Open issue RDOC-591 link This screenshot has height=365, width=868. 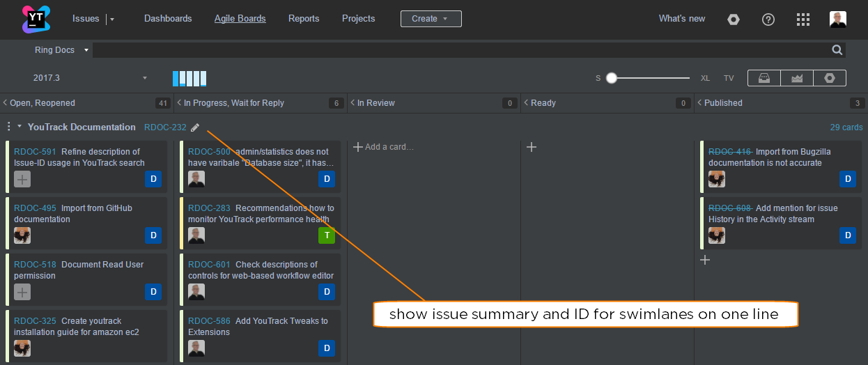35,152
